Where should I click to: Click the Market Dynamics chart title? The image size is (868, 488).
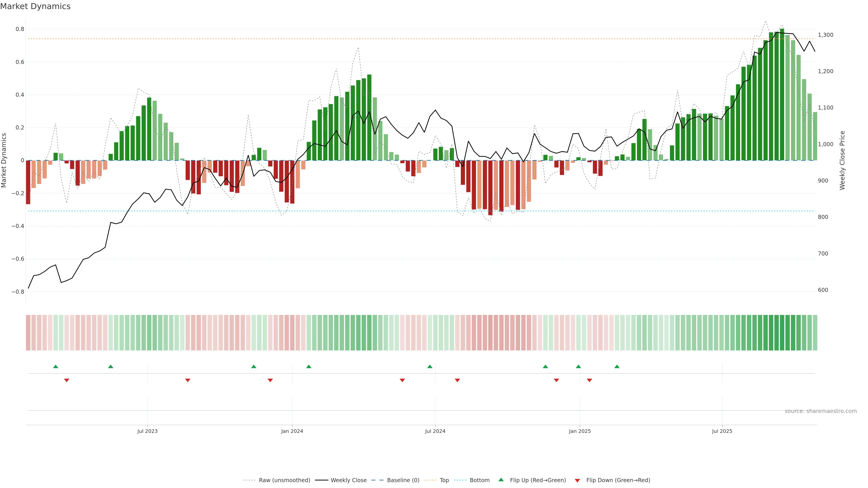coord(35,6)
